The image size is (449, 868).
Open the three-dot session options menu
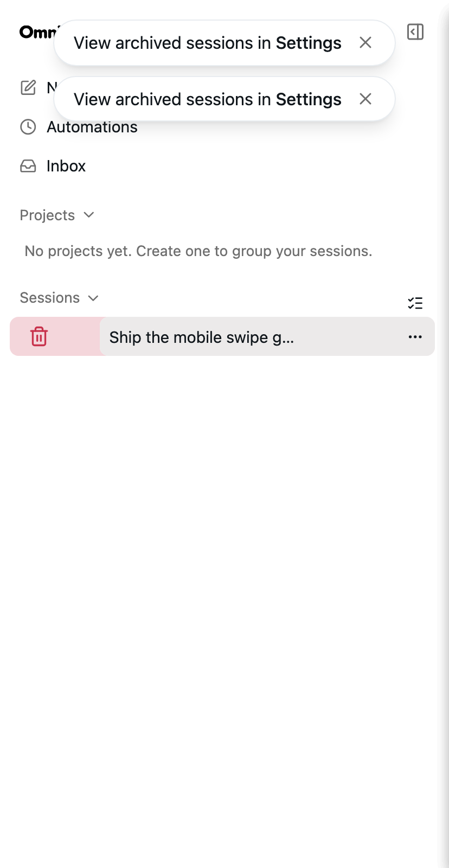415,337
